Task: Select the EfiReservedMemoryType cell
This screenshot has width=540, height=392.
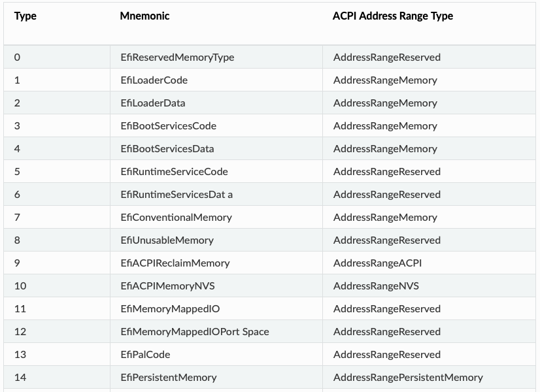Action: (x=177, y=57)
